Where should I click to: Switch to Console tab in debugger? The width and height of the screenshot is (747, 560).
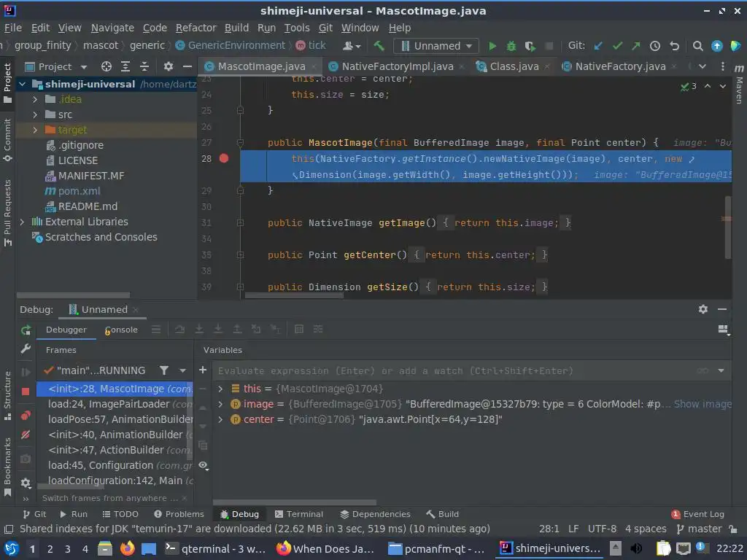121,330
